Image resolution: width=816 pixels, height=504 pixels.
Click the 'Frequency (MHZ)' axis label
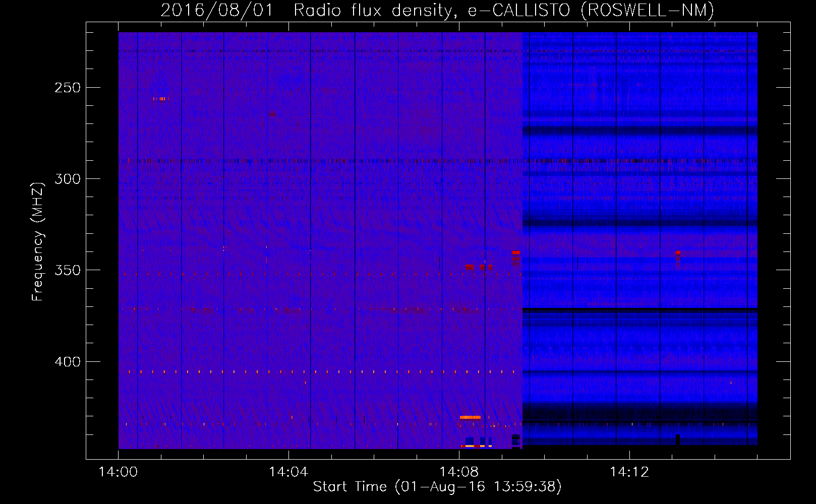tap(38, 242)
